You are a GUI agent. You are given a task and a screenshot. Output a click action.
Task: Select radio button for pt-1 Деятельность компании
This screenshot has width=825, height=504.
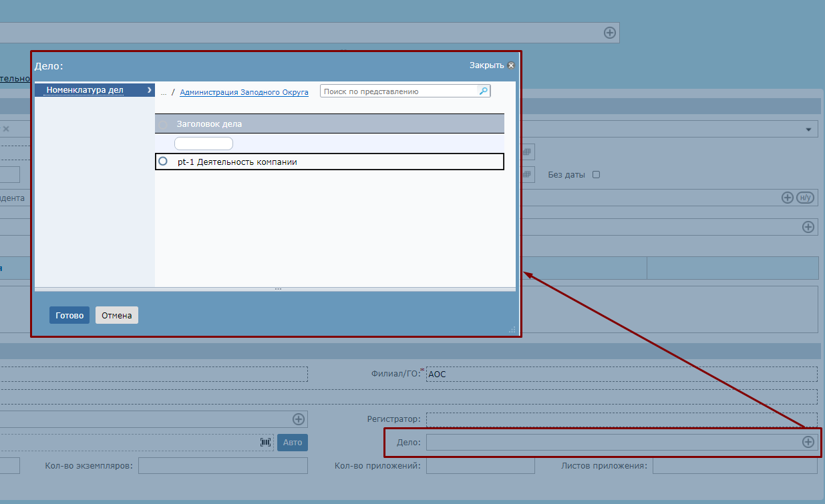click(163, 162)
